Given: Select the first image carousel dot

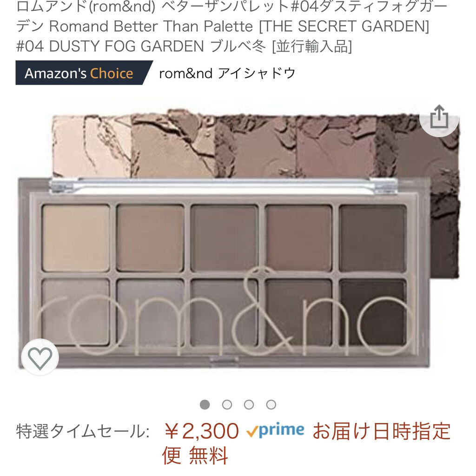Looking at the screenshot, I should pos(205,405).
